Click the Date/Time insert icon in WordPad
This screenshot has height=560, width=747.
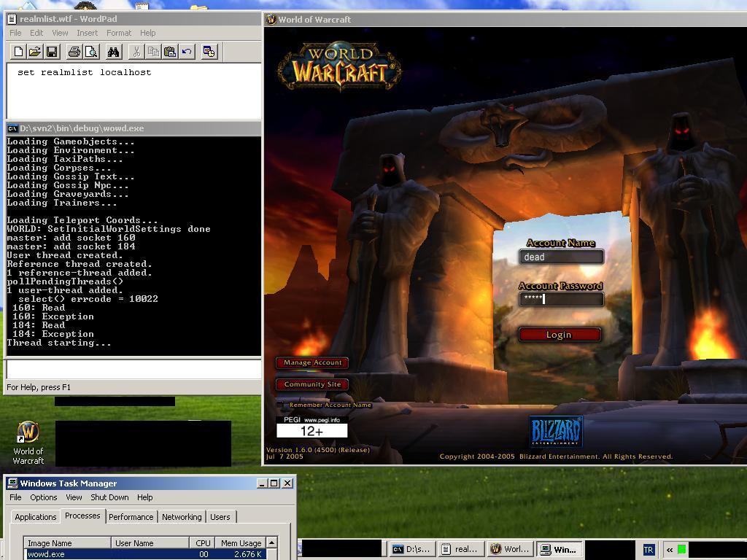209,52
